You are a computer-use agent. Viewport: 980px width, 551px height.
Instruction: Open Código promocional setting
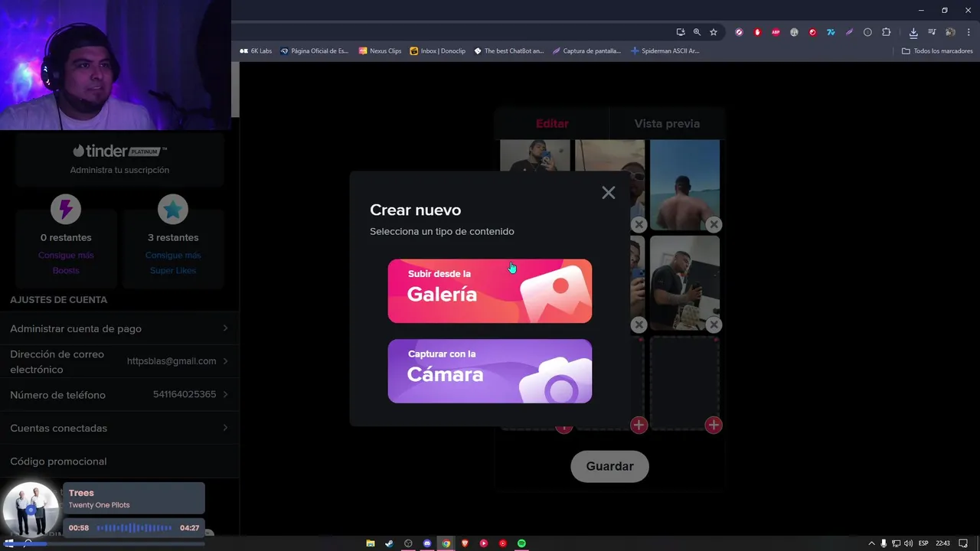(x=119, y=461)
